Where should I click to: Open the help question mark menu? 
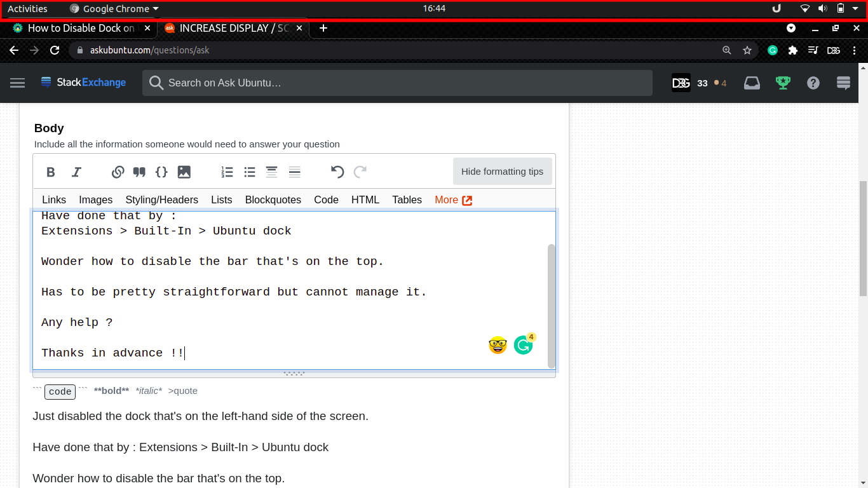point(813,83)
